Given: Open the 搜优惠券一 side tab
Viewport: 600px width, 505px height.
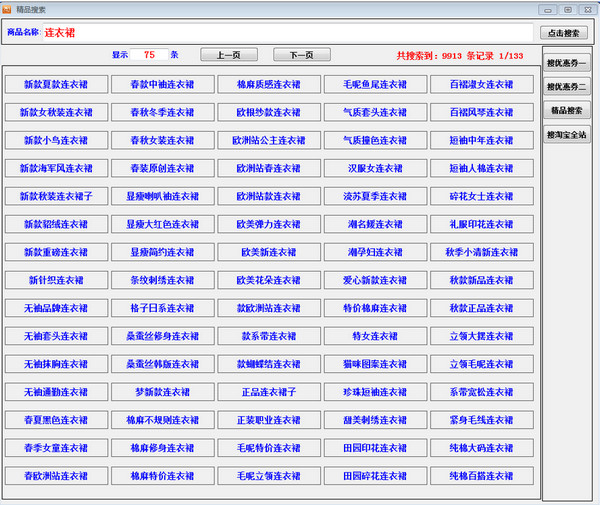Looking at the screenshot, I should click(x=567, y=63).
